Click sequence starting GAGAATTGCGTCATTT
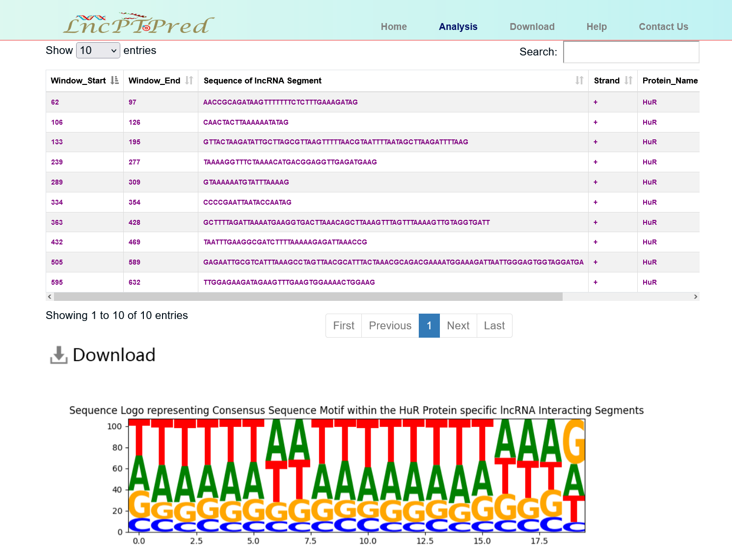This screenshot has width=732, height=560. pyautogui.click(x=394, y=262)
